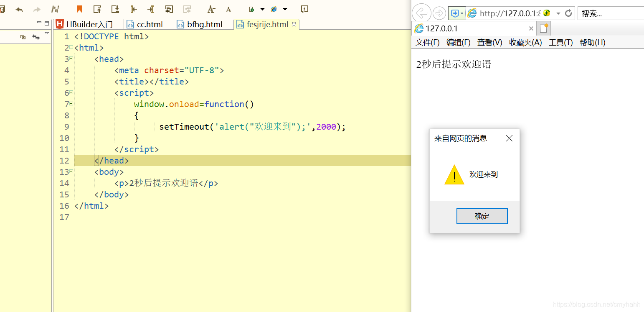This screenshot has width=644, height=312.
Task: Open the IE address bar history dropdown
Action: [x=558, y=13]
